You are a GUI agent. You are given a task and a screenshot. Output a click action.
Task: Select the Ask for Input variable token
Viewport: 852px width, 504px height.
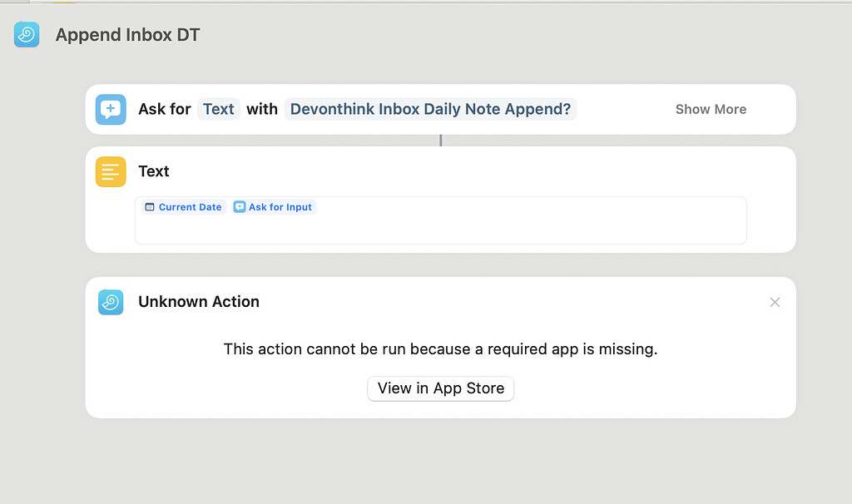pos(273,207)
